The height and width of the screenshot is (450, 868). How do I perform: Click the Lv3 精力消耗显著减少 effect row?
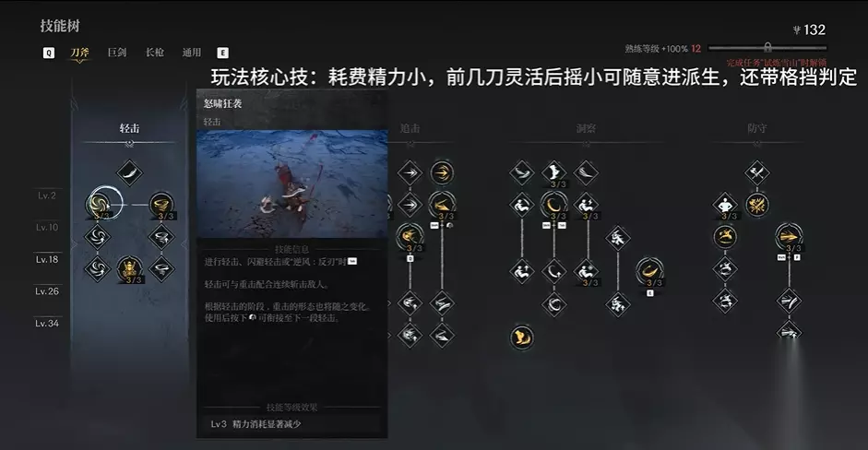(x=292, y=424)
